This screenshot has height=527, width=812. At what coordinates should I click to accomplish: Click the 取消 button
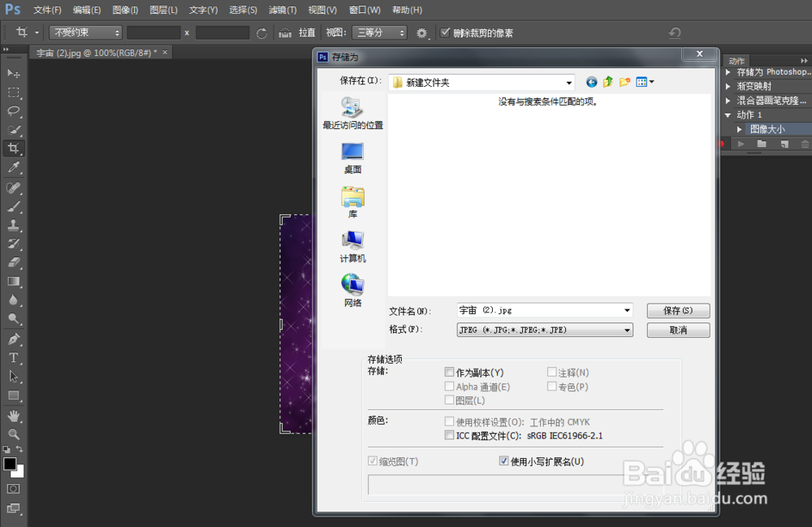tap(678, 330)
